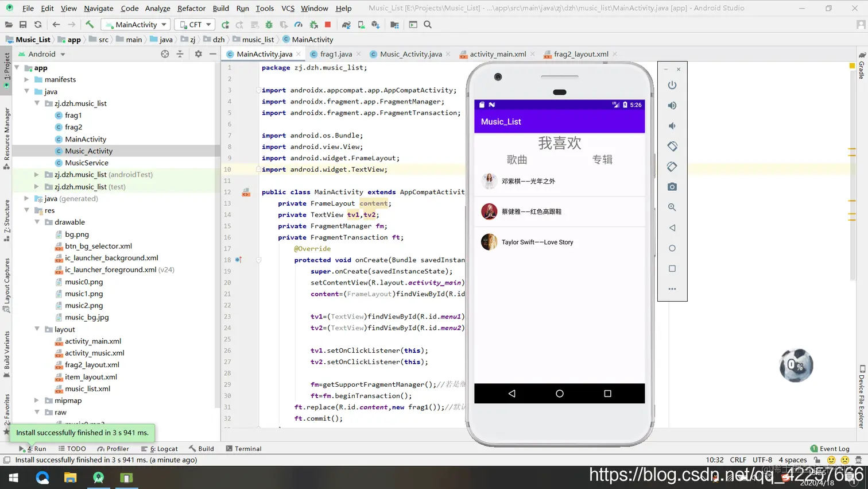Open the MainActivity run configuration dropdown
868x489 pixels.
[x=135, y=25]
